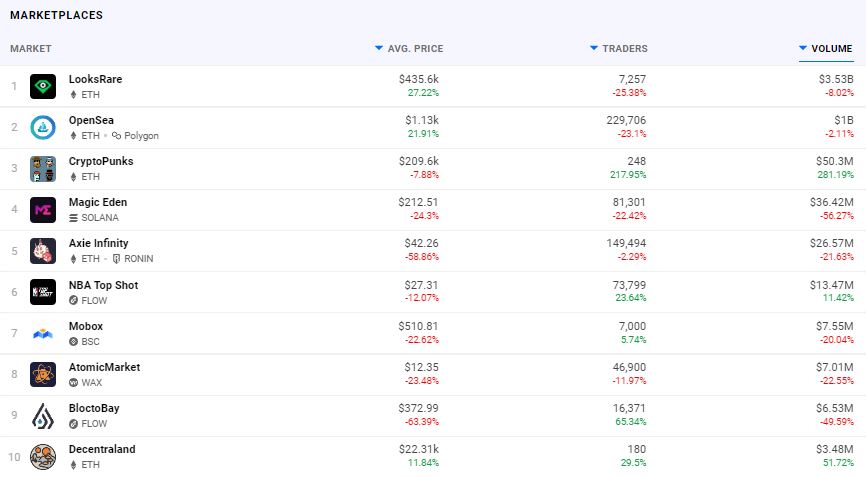This screenshot has width=866, height=477.
Task: Click the FLOW chain icon under NBA Top Shot
Action: (x=73, y=300)
